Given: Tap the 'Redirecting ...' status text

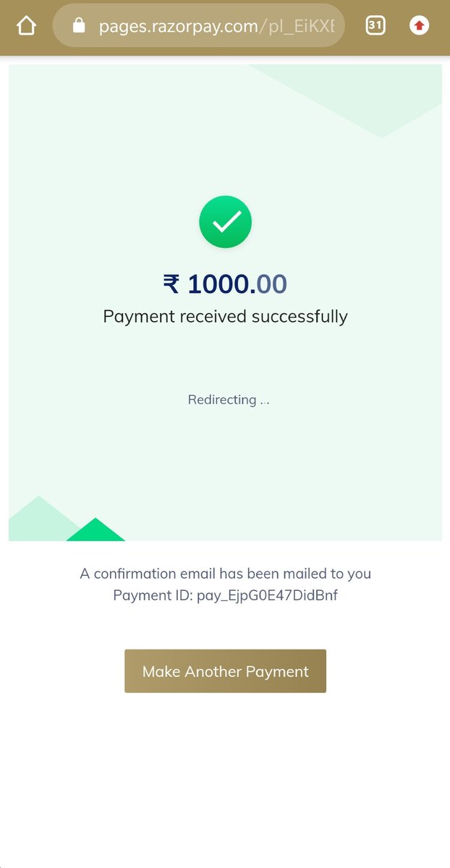Looking at the screenshot, I should pos(229,399).
